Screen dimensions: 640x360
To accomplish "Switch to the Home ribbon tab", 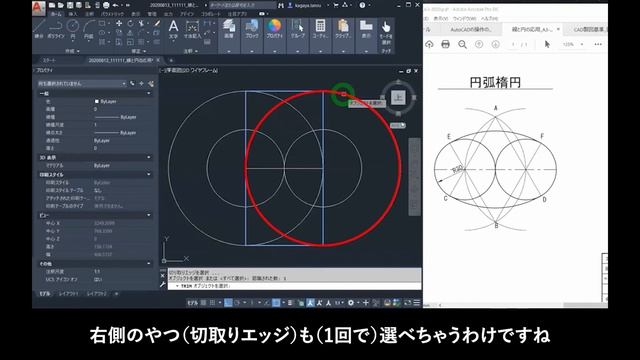I will point(56,14).
